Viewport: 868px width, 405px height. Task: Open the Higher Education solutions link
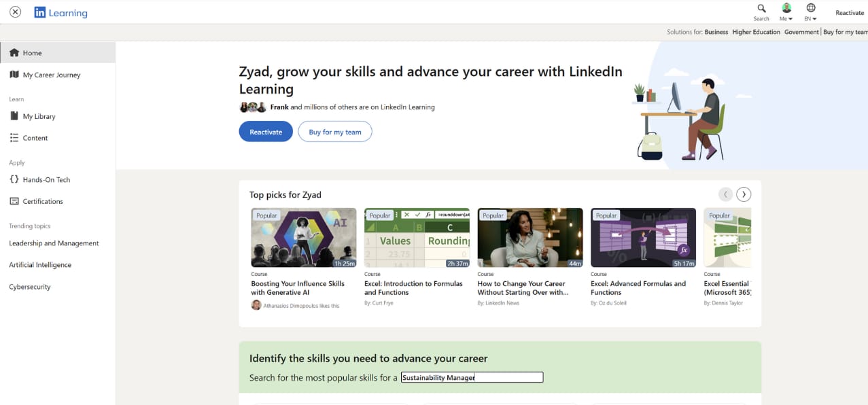(756, 32)
